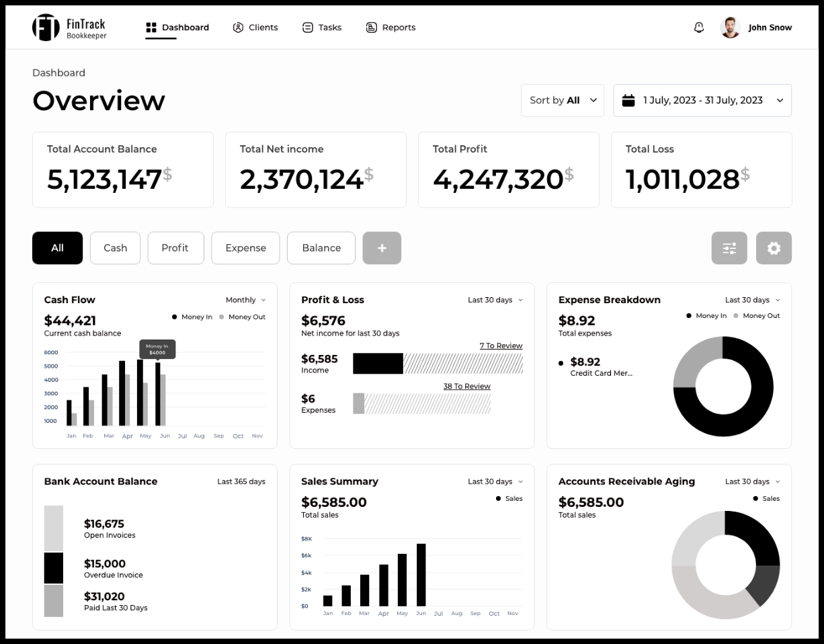The image size is (824, 644).
Task: Open dashboard settings gear button
Action: 774,248
